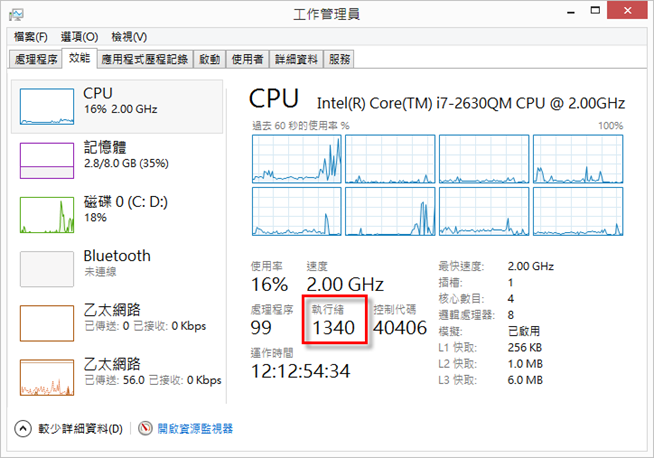Select the first 乙太網路 entry
654x458 pixels.
point(46,323)
